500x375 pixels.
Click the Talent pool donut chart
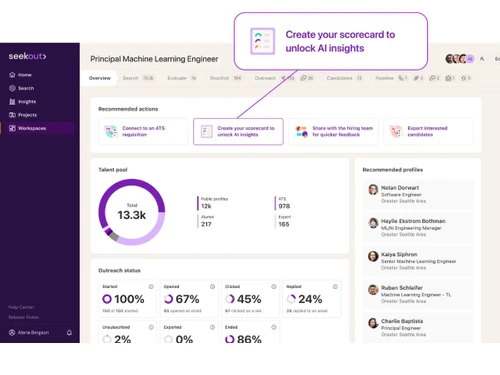[132, 212]
